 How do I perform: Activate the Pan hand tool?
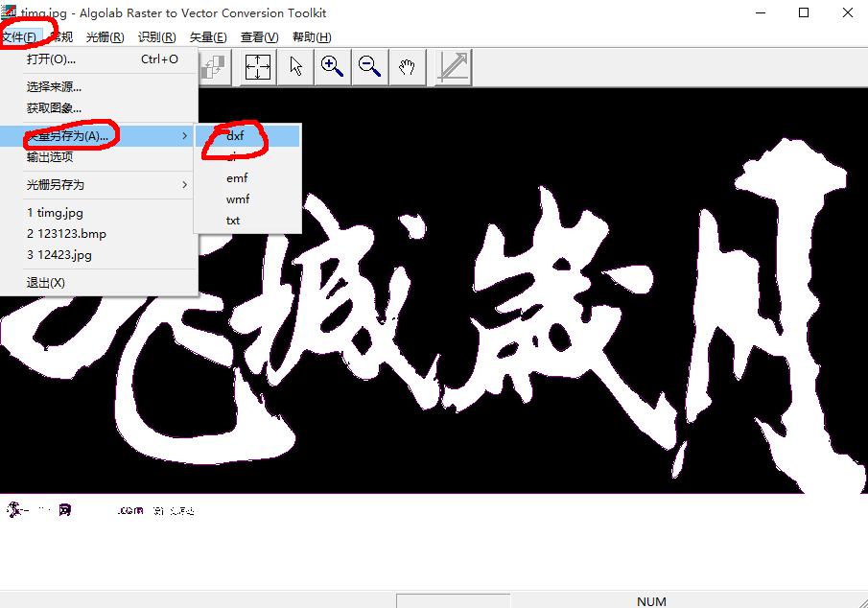407,66
